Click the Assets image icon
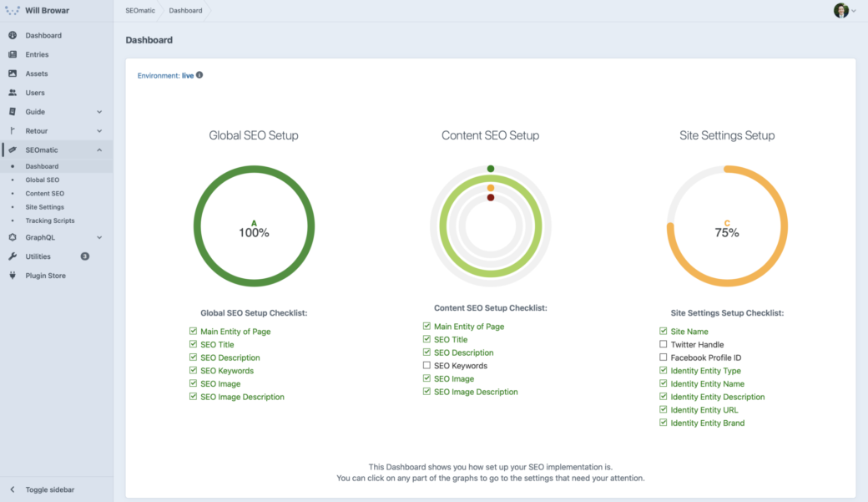 point(13,74)
